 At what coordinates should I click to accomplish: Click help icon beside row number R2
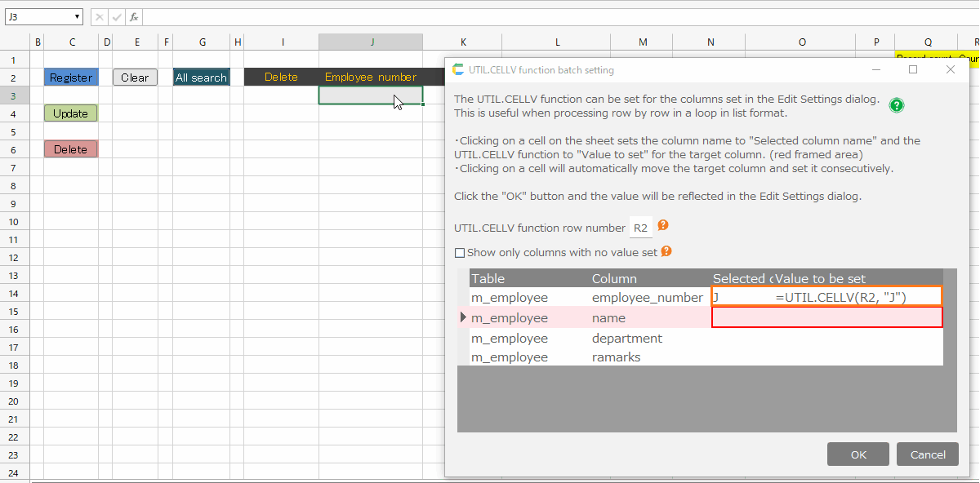(663, 225)
